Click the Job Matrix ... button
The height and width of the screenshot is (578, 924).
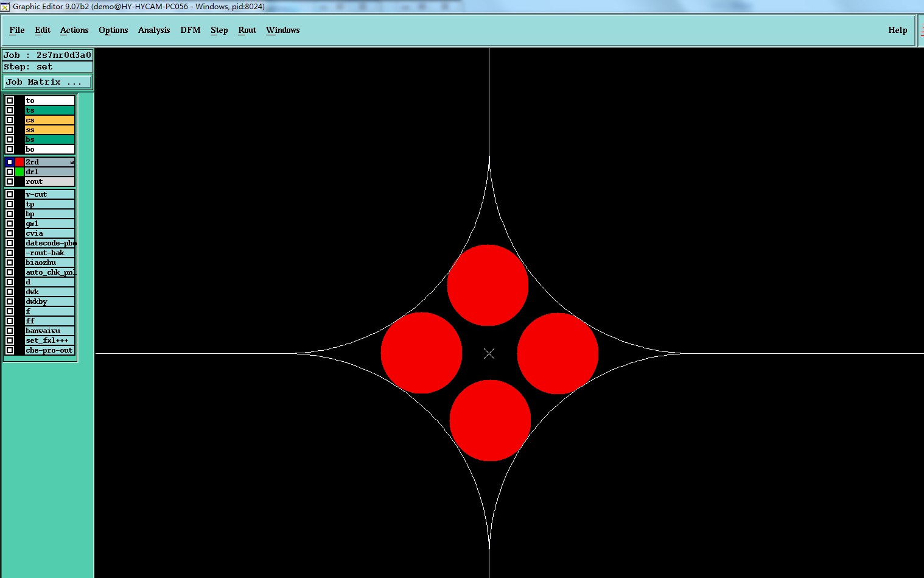47,82
